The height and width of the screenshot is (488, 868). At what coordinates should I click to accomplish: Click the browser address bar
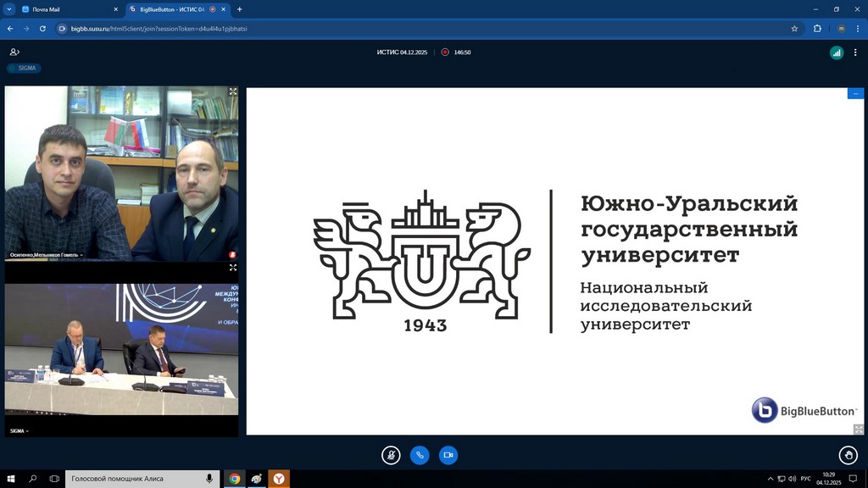click(x=424, y=28)
